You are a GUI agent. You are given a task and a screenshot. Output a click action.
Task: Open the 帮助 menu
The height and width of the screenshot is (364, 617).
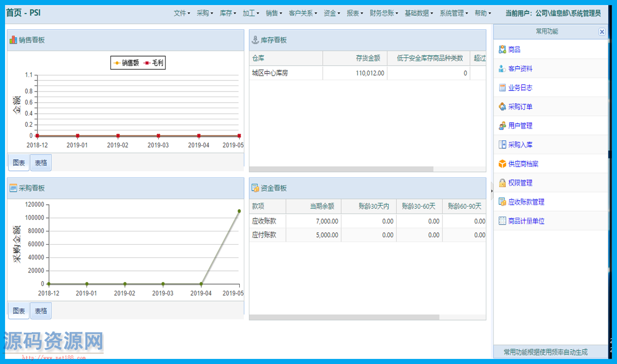(482, 13)
